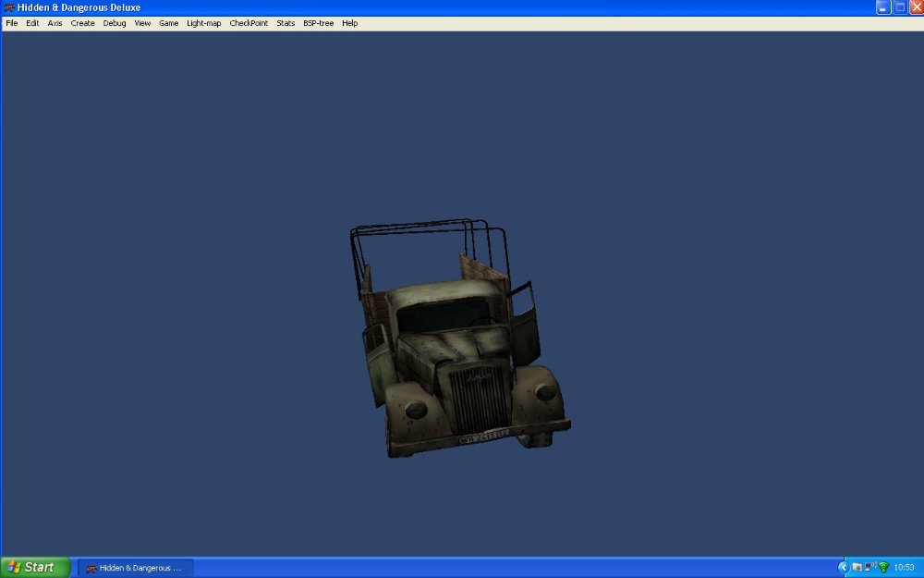Viewport: 924px width, 578px height.
Task: Minimize the Hidden & Dangerous window
Action: point(882,7)
